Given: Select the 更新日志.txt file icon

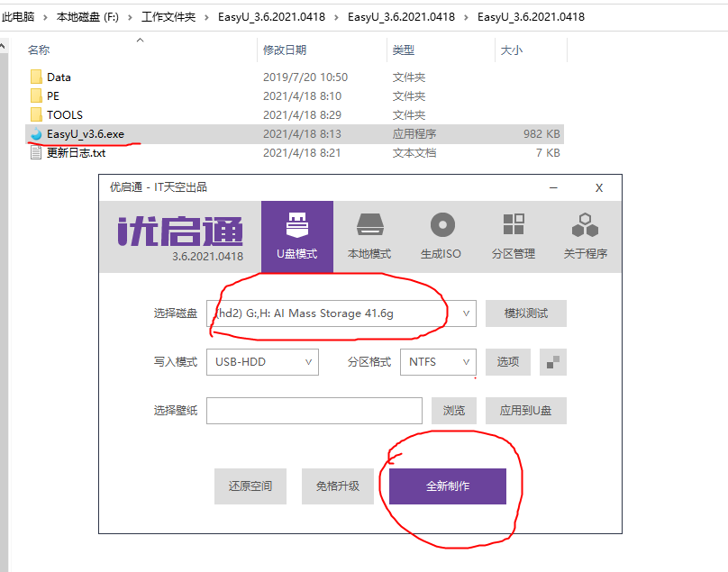Looking at the screenshot, I should [x=36, y=153].
